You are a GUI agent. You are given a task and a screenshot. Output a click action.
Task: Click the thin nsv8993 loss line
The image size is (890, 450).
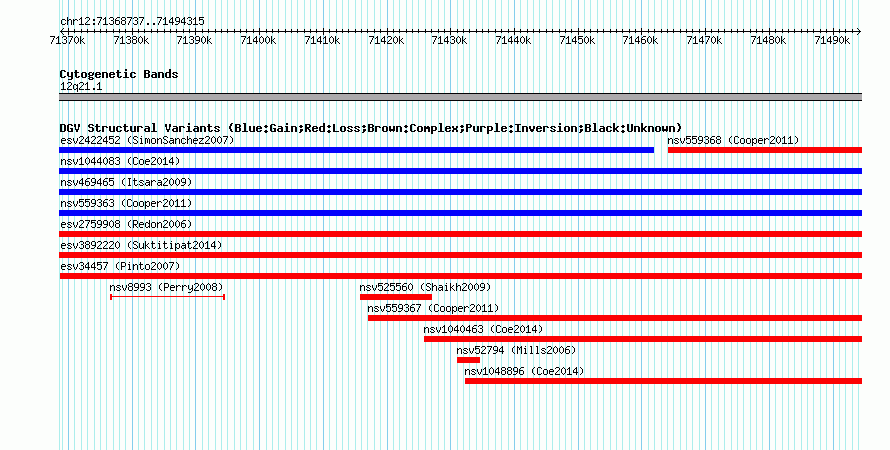point(167,297)
